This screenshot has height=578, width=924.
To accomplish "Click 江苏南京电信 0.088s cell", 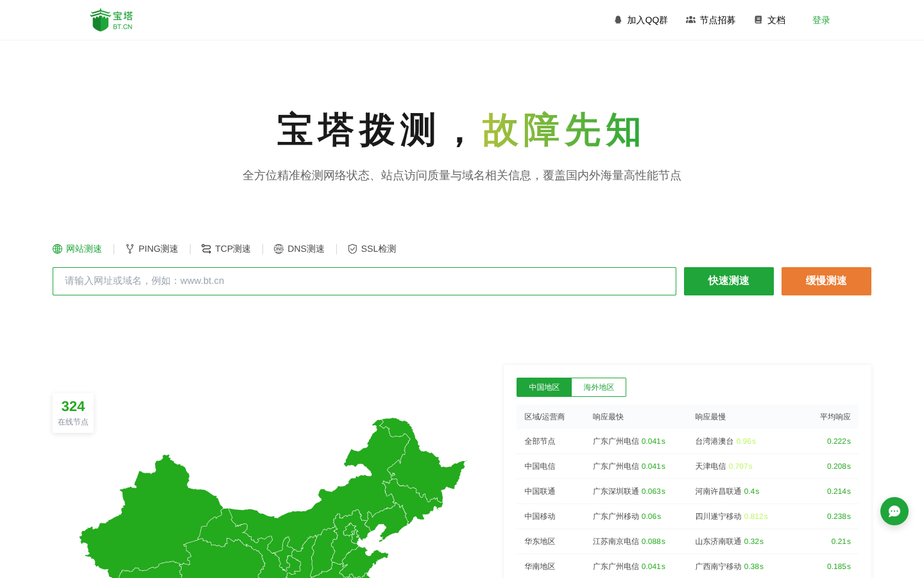I will tap(629, 541).
